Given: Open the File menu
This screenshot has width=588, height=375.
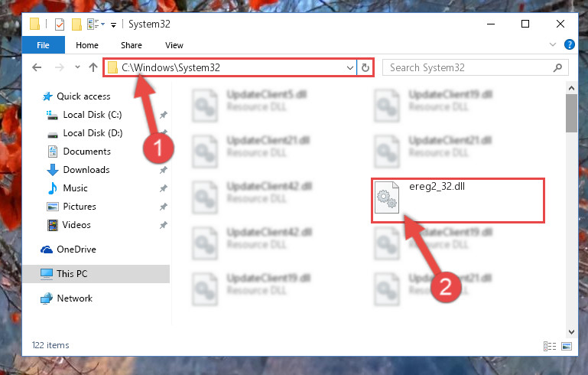Looking at the screenshot, I should pos(43,45).
